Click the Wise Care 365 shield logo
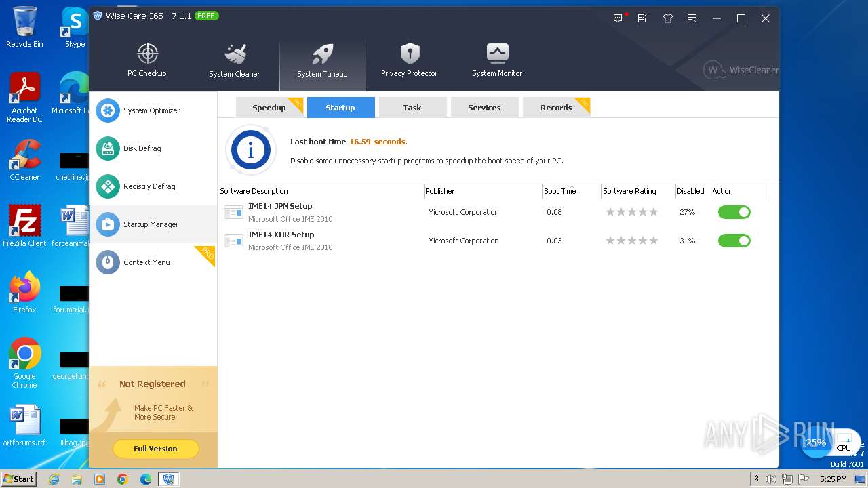868x488 pixels. (x=98, y=16)
